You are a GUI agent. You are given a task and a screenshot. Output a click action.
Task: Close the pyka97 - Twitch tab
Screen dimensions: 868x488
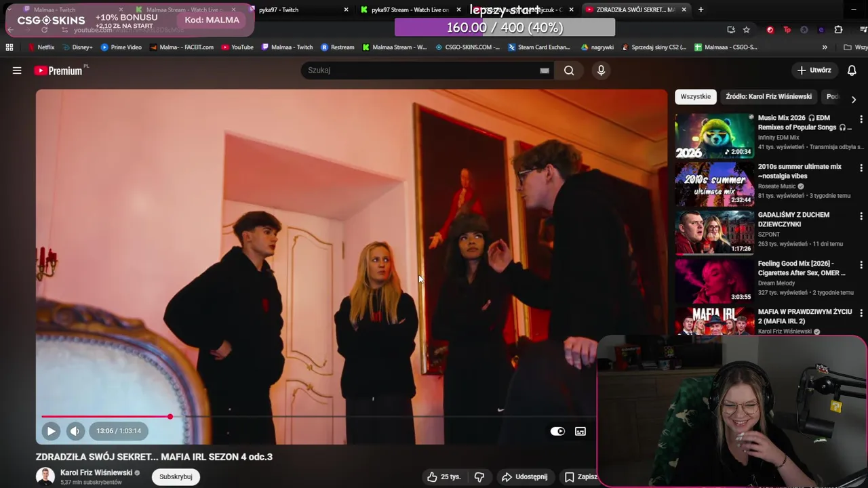click(x=346, y=9)
